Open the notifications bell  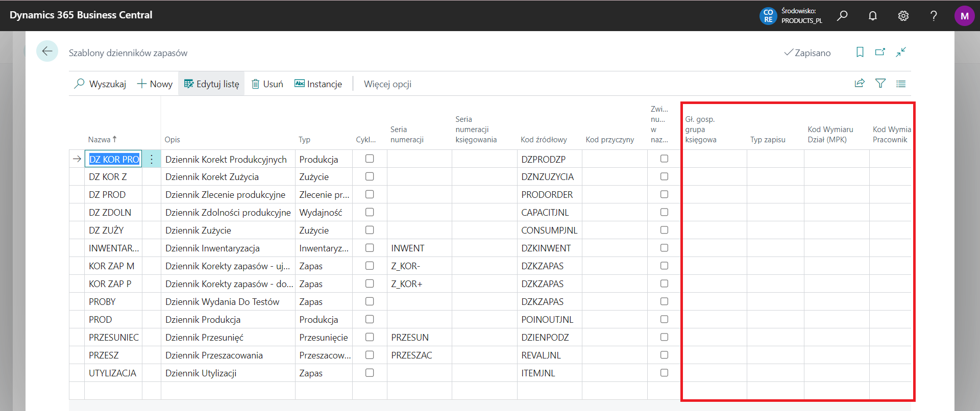[873, 15]
